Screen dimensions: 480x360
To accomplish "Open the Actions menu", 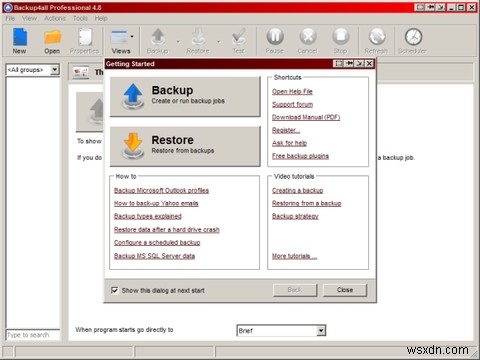I will tap(55, 18).
